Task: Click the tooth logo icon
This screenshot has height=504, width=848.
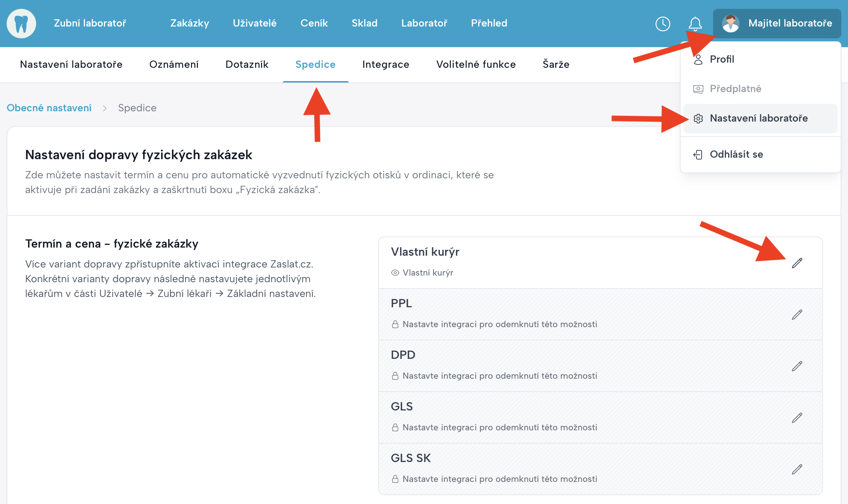Action: pyautogui.click(x=21, y=23)
